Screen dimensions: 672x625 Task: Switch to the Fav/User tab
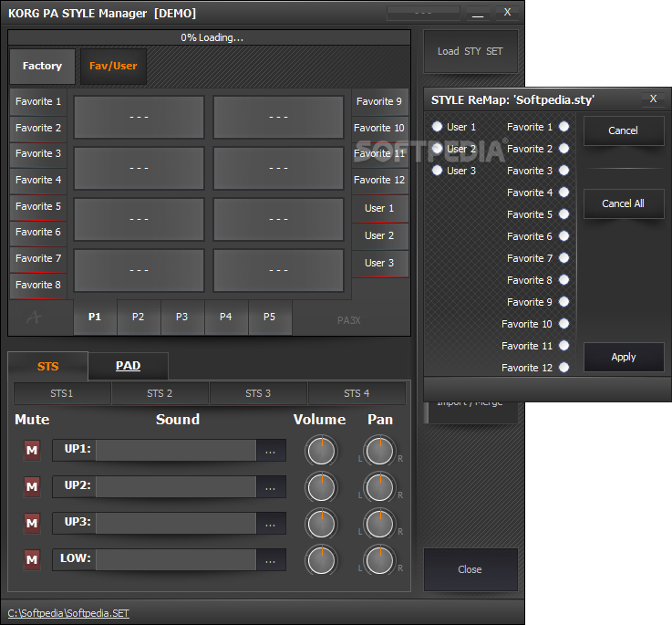[113, 66]
